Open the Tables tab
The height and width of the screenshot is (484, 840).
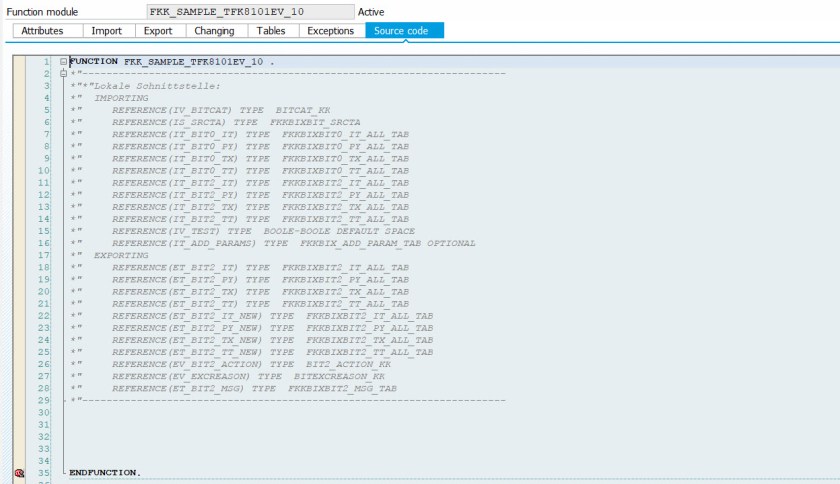271,31
